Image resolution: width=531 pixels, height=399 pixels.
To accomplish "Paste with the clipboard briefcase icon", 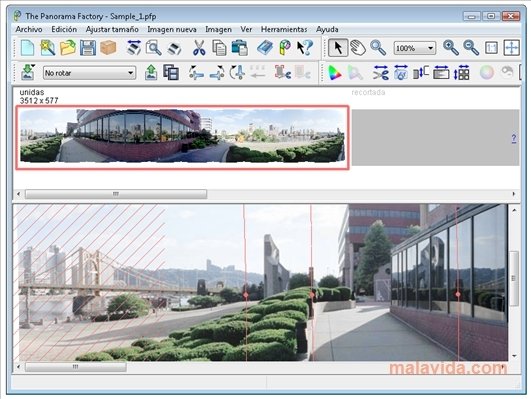I will 240,48.
